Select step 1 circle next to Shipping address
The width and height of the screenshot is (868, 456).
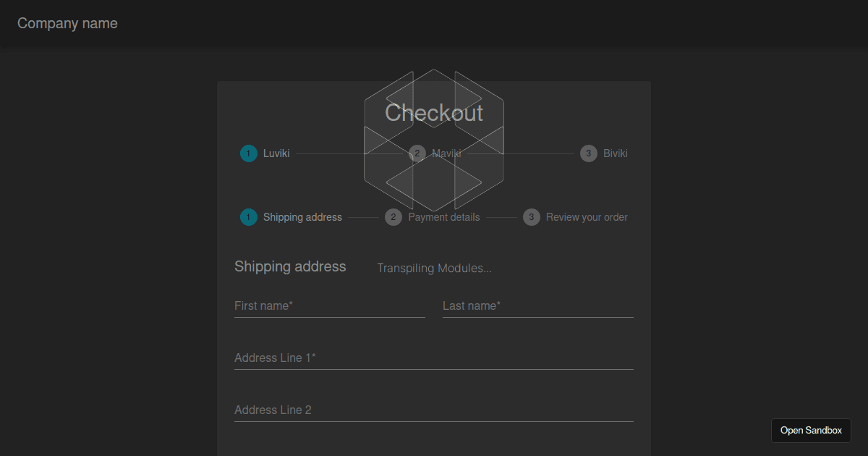click(249, 217)
